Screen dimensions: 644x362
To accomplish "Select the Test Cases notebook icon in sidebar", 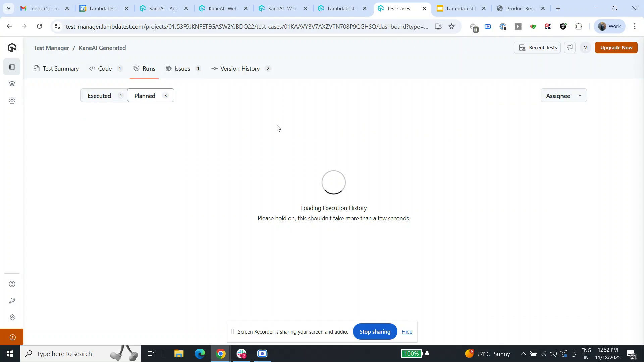I will coord(12,67).
